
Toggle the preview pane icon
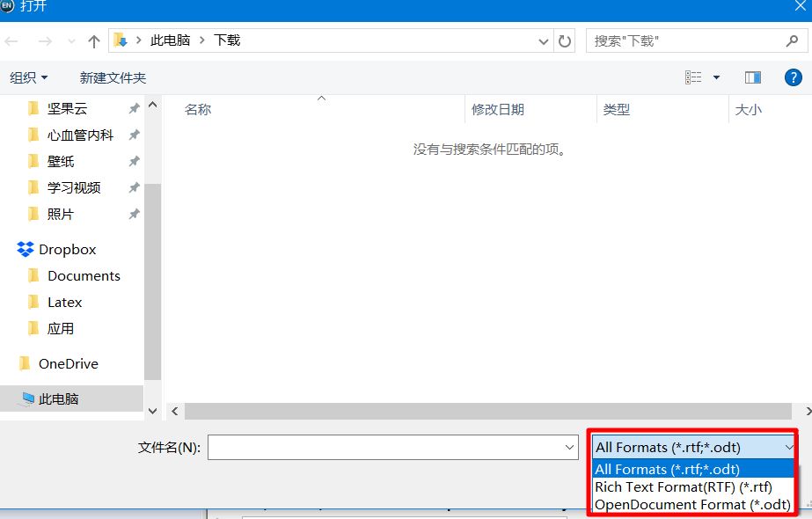pos(752,77)
